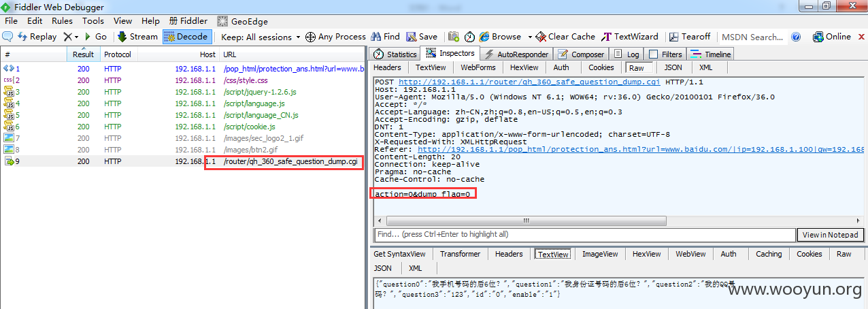This screenshot has height=309, width=868.
Task: Click the stopwatch timer icon
Action: (469, 37)
